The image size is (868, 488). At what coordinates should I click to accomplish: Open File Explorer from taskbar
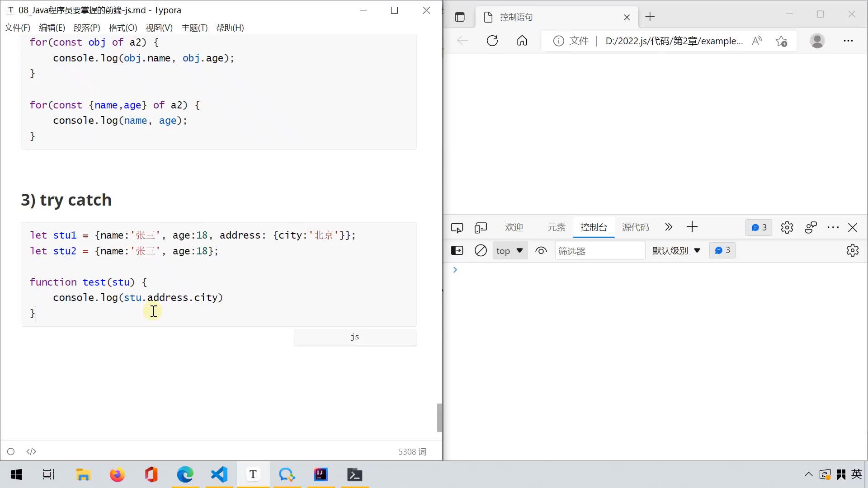(83, 475)
